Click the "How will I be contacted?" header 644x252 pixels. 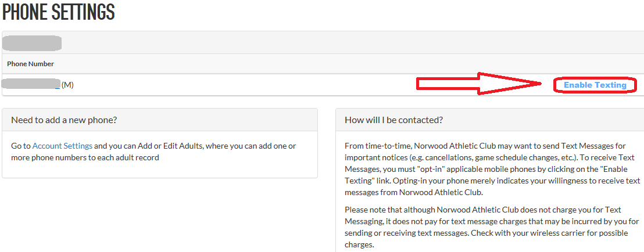[393, 120]
